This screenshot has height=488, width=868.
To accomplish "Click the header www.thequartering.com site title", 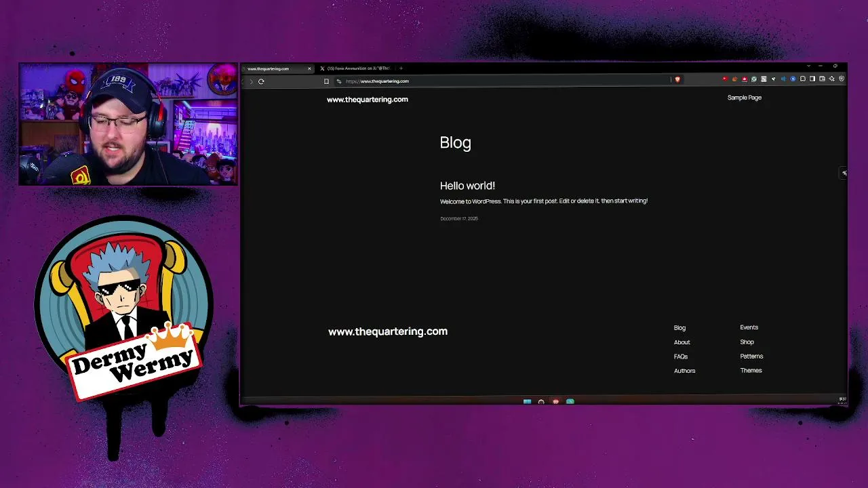I will click(368, 100).
